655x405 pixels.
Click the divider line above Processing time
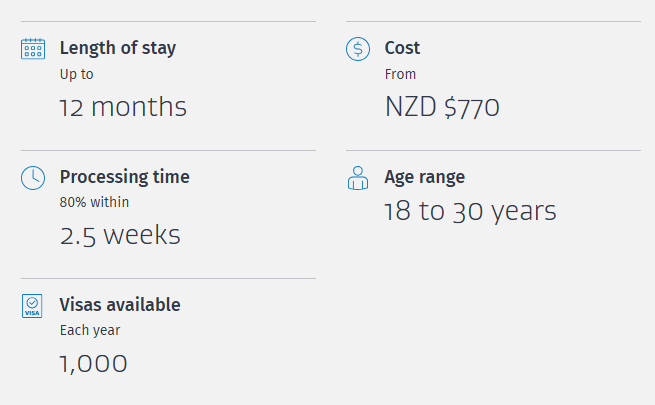coord(168,150)
